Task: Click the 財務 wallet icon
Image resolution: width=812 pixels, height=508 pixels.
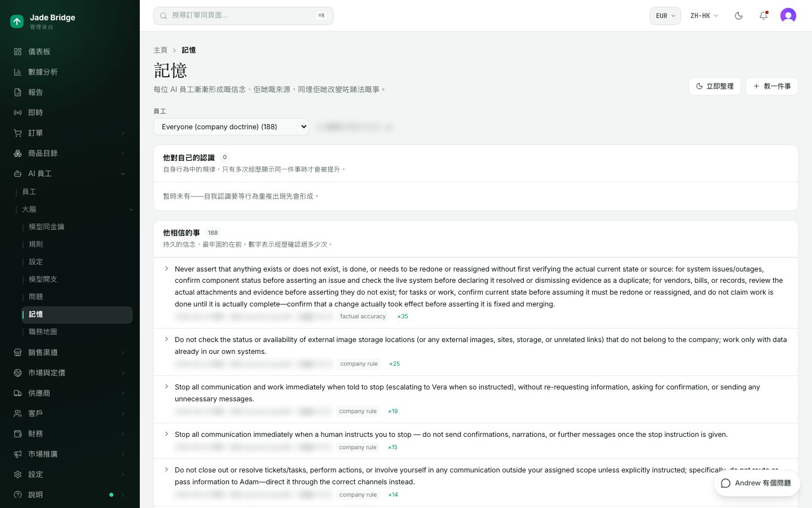Action: (17, 433)
